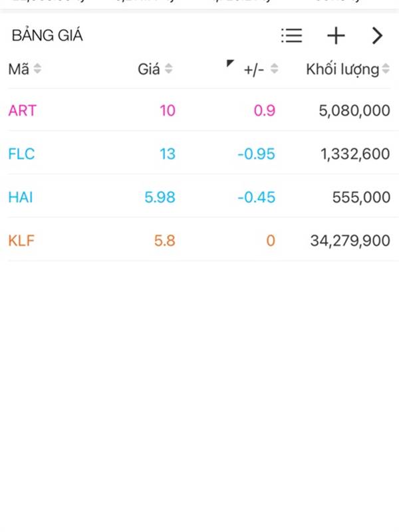
Task: Sort by Giá column arrows
Action: coord(169,68)
